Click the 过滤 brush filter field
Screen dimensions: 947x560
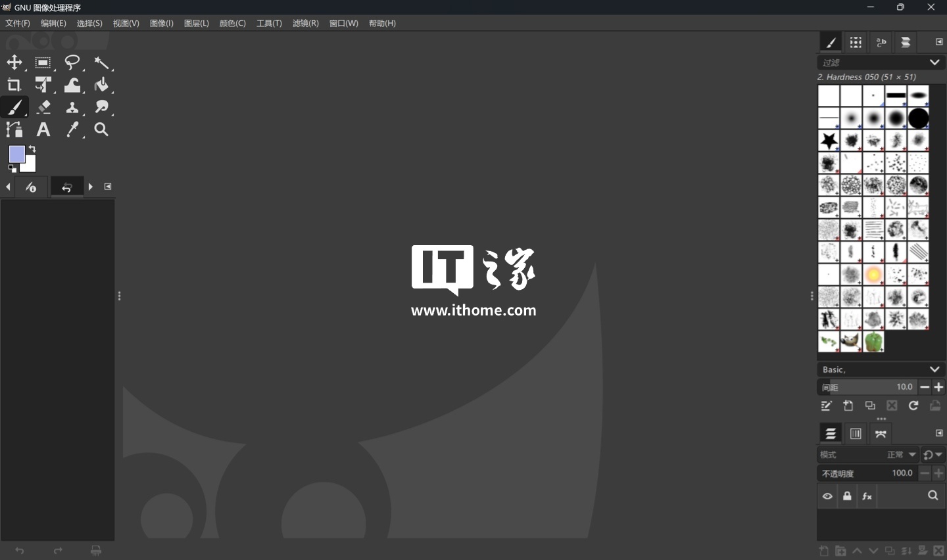pyautogui.click(x=872, y=62)
